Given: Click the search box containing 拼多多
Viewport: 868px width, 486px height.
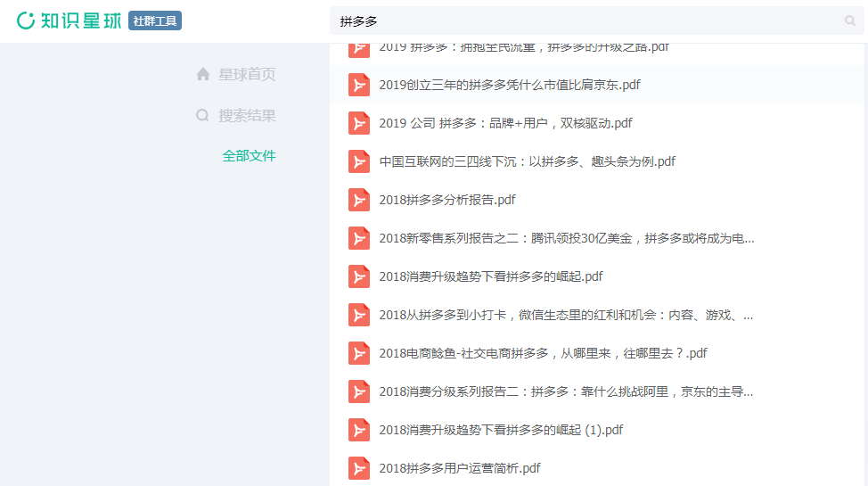Looking at the screenshot, I should [x=597, y=21].
